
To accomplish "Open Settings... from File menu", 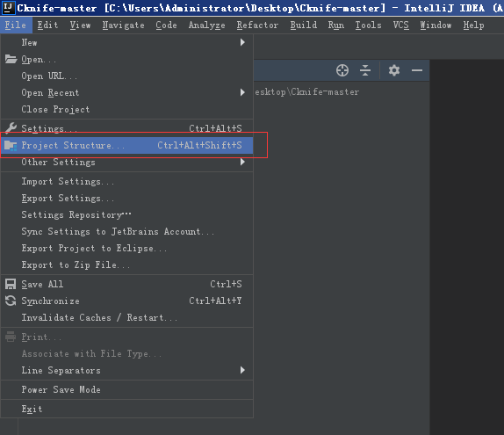I will (x=126, y=128).
